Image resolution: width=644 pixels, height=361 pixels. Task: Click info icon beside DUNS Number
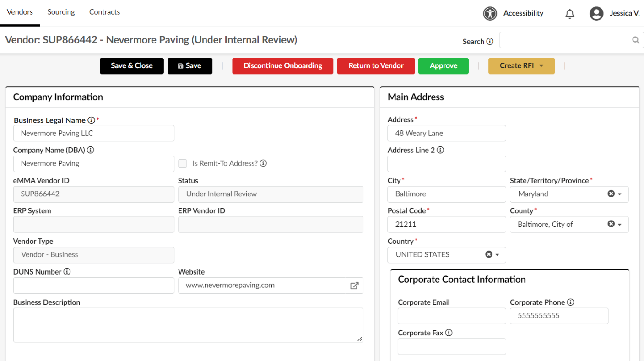(x=67, y=272)
